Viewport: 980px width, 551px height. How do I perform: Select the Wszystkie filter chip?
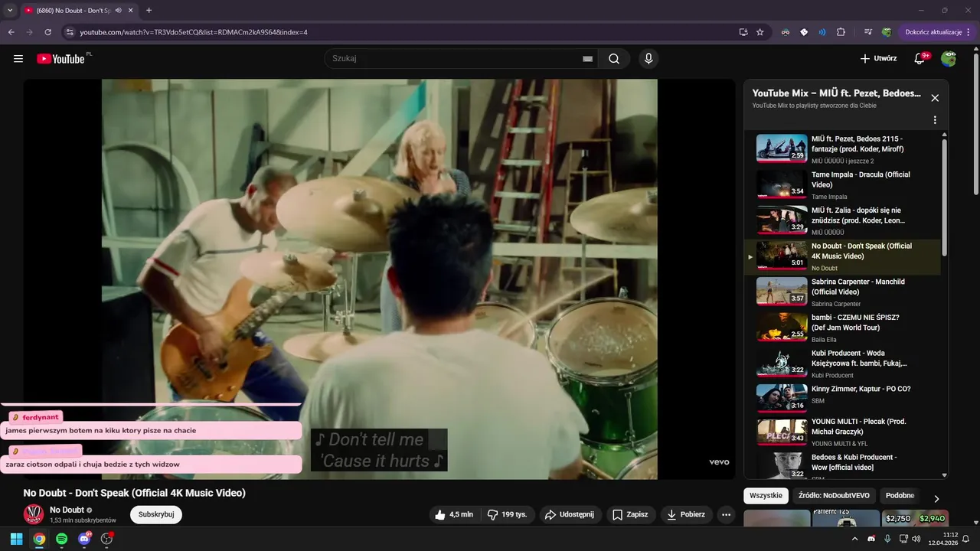[766, 495]
